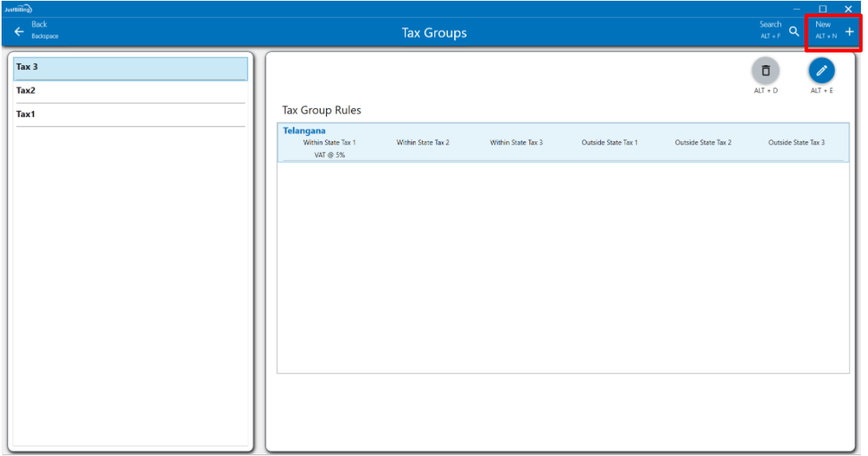Click the Outside State Tax 3 column

[x=797, y=143]
